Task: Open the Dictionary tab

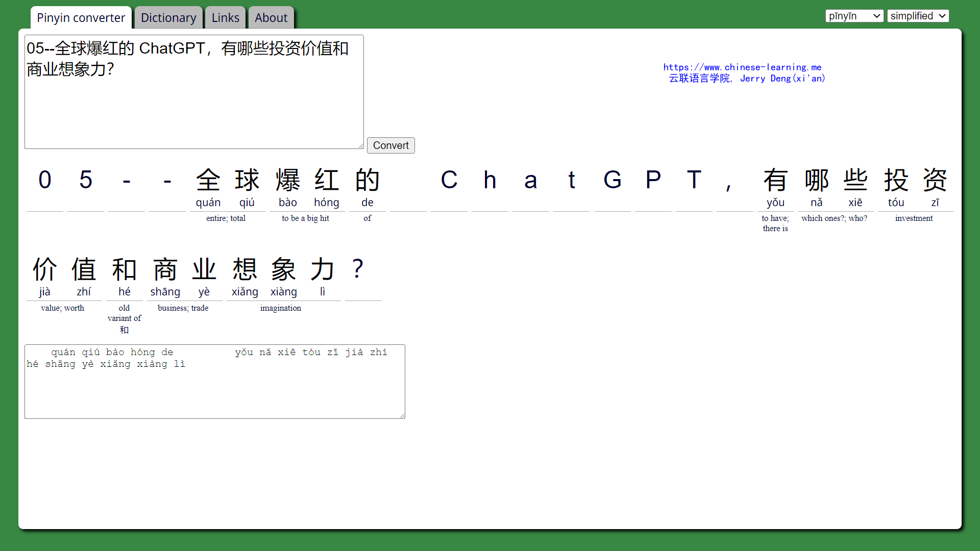Action: coord(168,18)
